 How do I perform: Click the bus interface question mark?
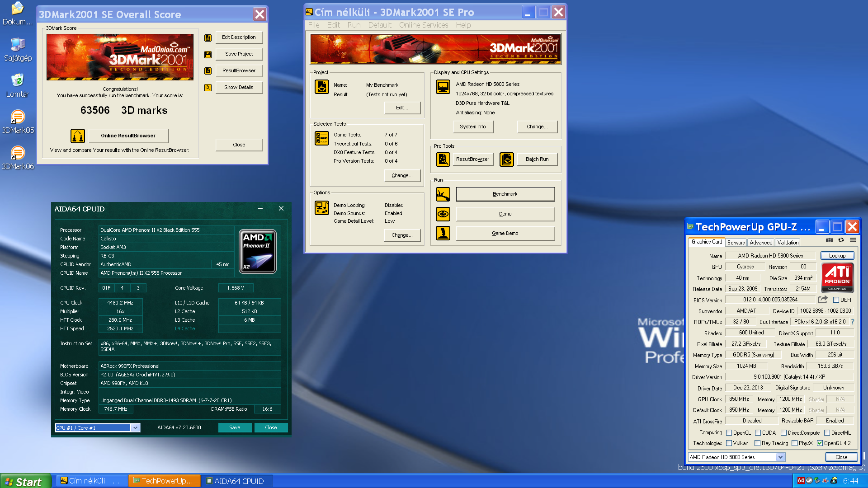pyautogui.click(x=853, y=322)
